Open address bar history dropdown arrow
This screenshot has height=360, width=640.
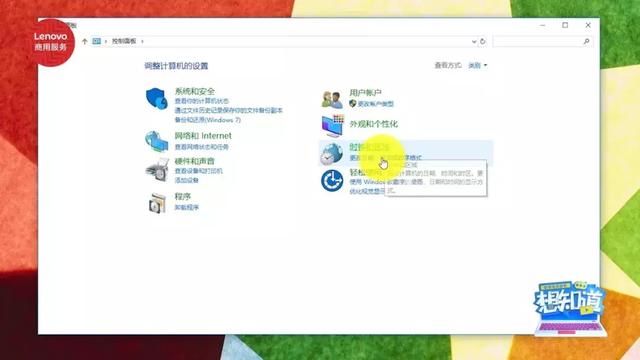pos(474,41)
